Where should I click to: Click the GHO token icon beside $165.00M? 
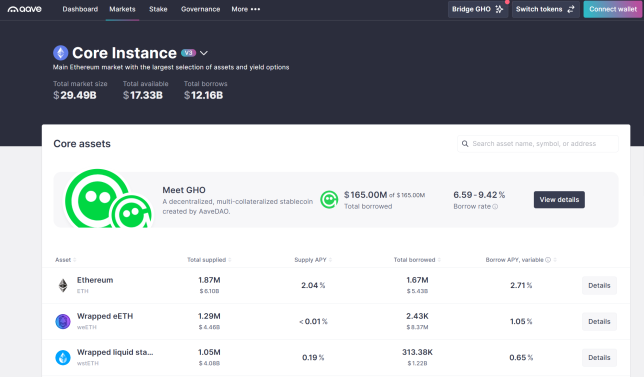click(x=329, y=200)
